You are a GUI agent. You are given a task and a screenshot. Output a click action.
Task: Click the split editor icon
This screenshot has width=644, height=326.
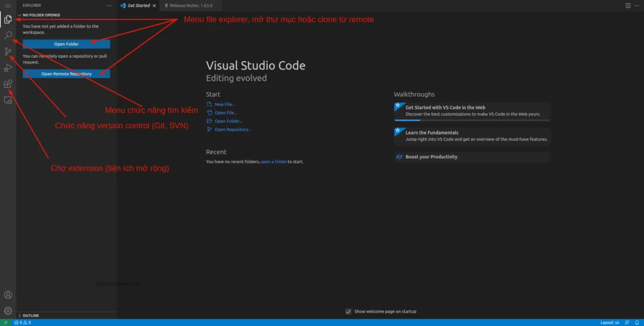pos(628,6)
